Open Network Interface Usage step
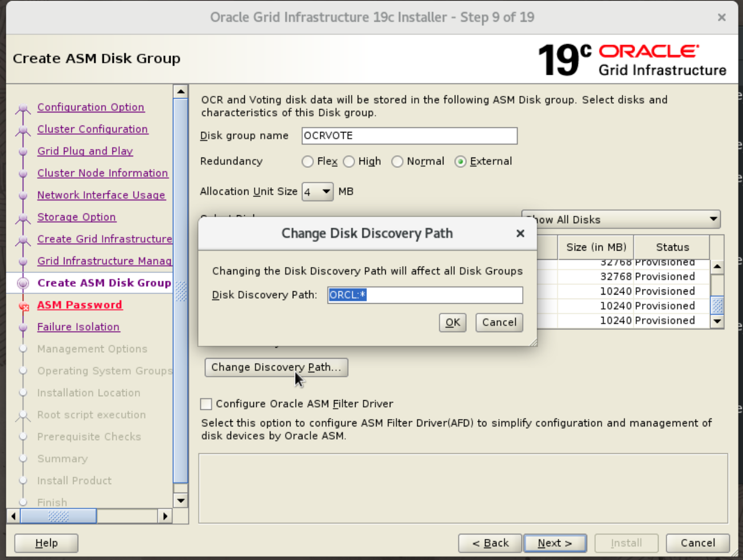Image resolution: width=743 pixels, height=560 pixels. [101, 195]
